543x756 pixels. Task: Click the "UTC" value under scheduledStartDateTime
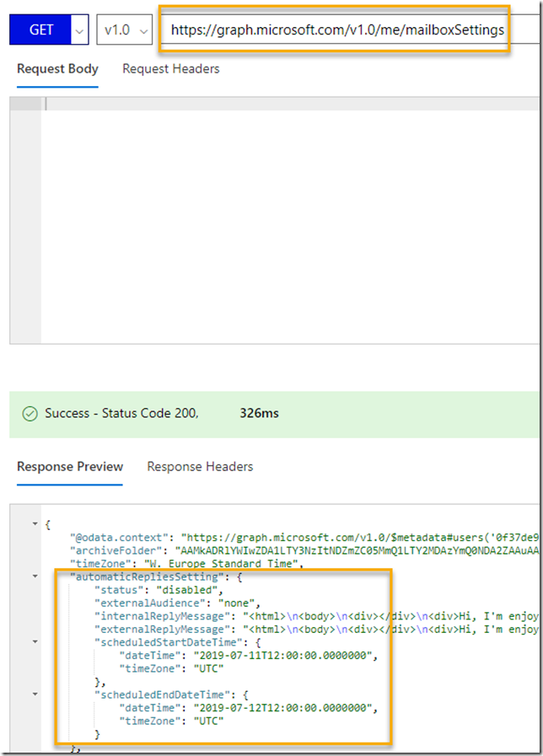coord(208,668)
